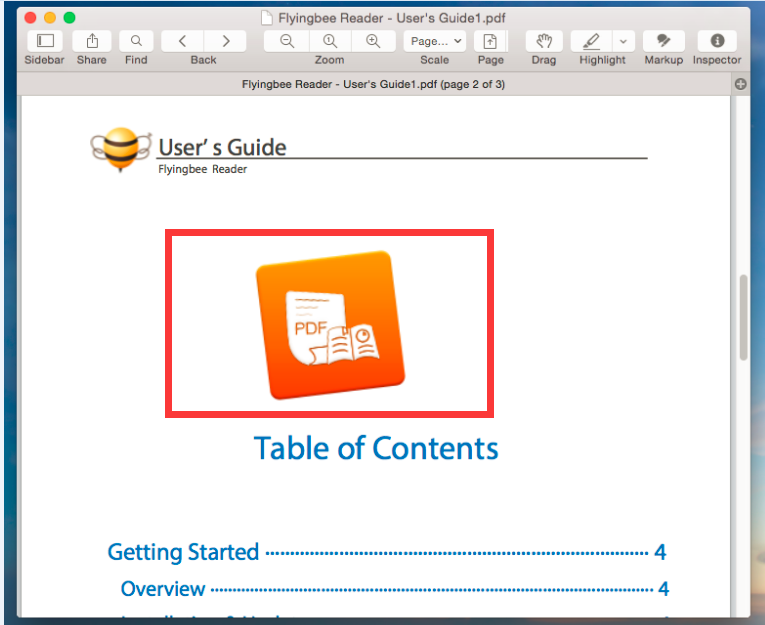This screenshot has width=765, height=625.
Task: Close the window with red button
Action: click(30, 18)
